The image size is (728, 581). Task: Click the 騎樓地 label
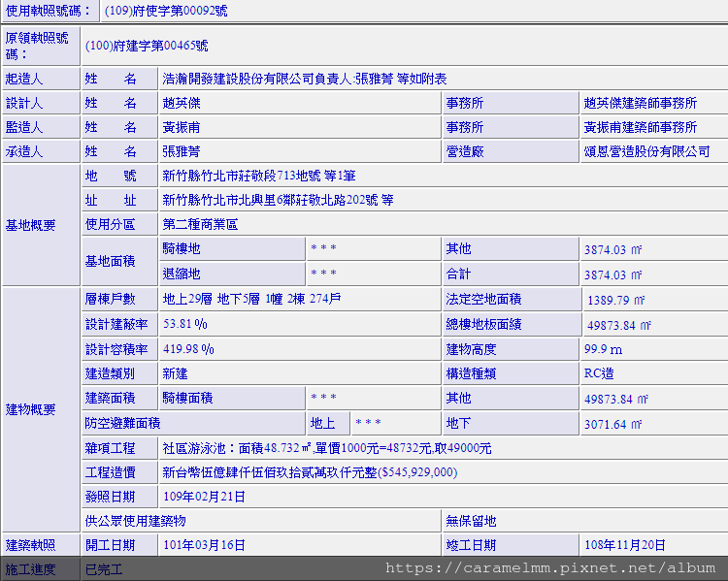pos(182,248)
